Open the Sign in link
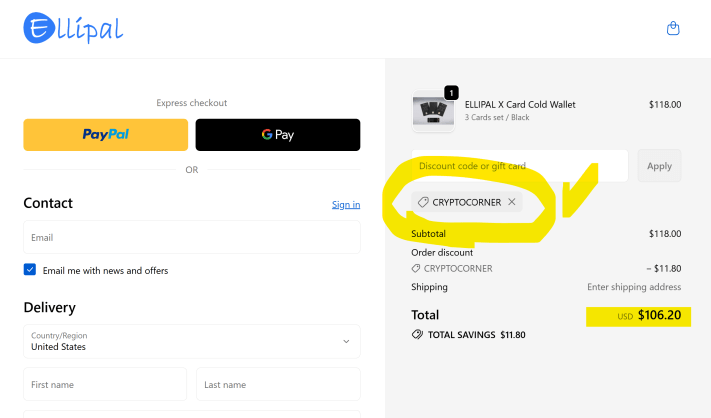The image size is (711, 418). click(x=346, y=204)
